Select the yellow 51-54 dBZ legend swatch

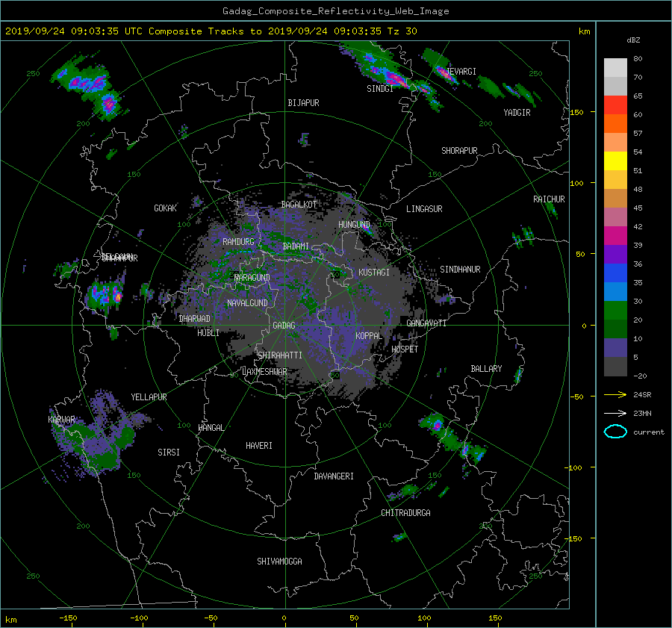[615, 161]
